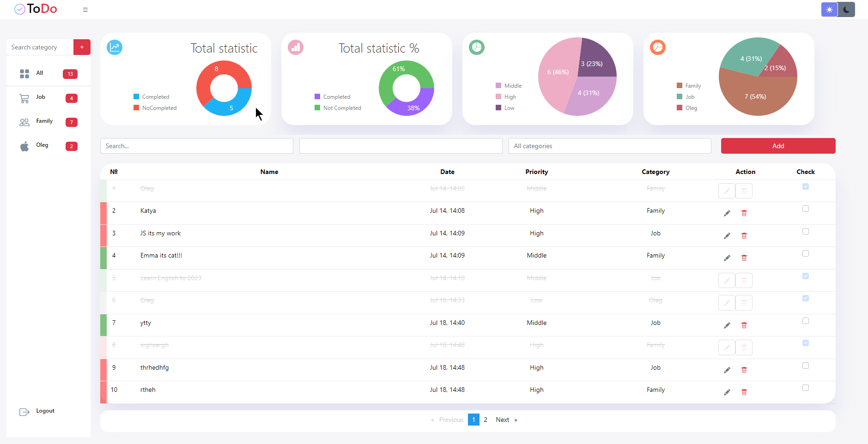The width and height of the screenshot is (868, 444).
Task: Switch to light mode using the sun icon
Action: (830, 10)
